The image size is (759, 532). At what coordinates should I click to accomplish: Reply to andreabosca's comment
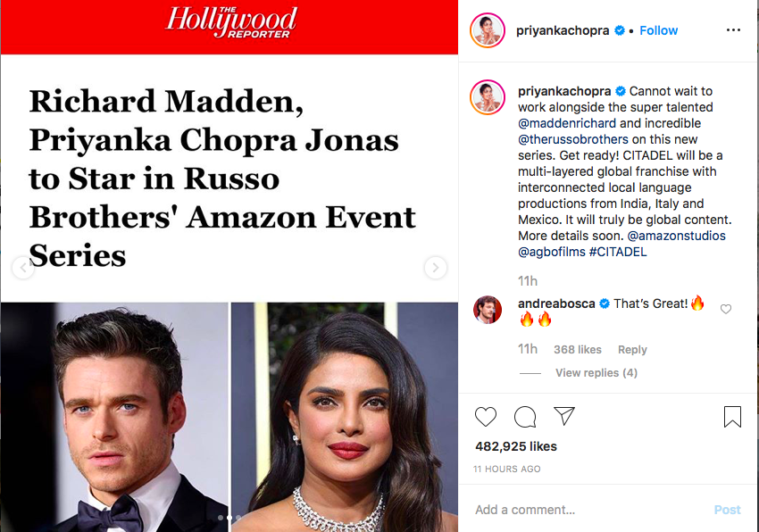coord(632,350)
